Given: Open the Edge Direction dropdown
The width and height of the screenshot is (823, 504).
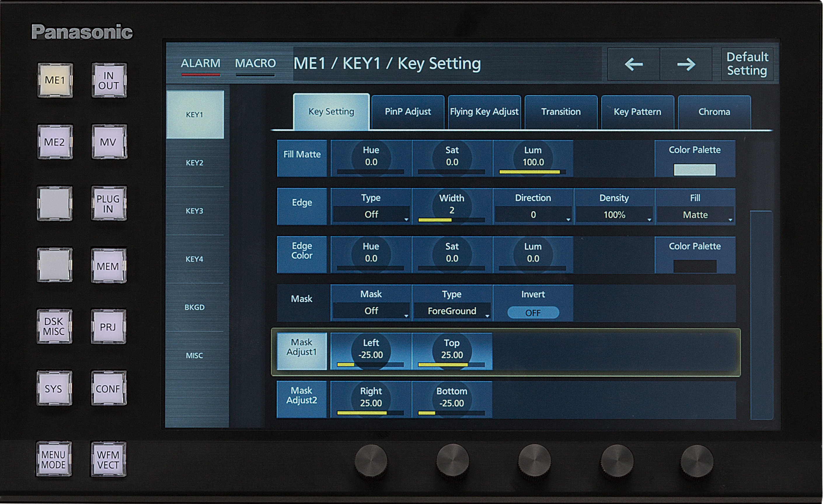Looking at the screenshot, I should pyautogui.click(x=533, y=214).
